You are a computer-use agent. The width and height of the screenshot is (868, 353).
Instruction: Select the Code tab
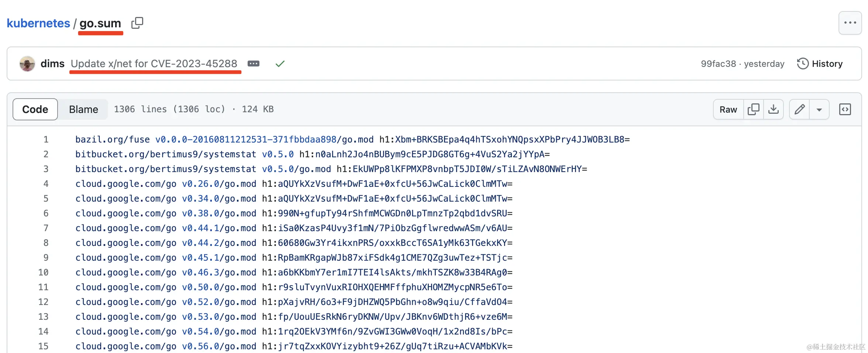coord(35,109)
